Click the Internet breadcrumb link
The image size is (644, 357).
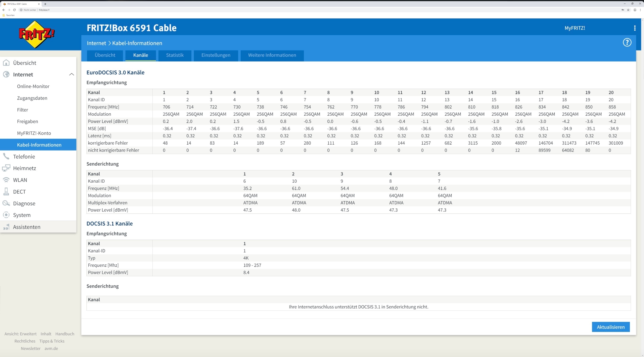(x=96, y=43)
